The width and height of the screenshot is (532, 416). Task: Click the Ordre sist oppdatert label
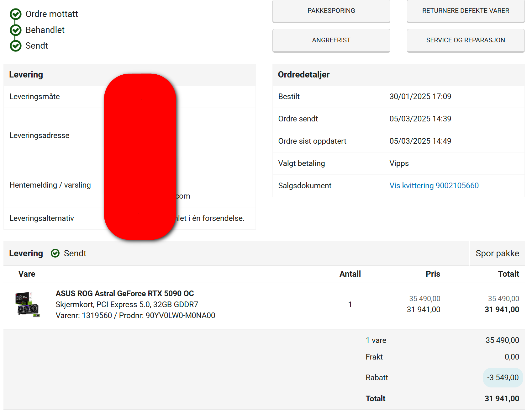(x=312, y=141)
